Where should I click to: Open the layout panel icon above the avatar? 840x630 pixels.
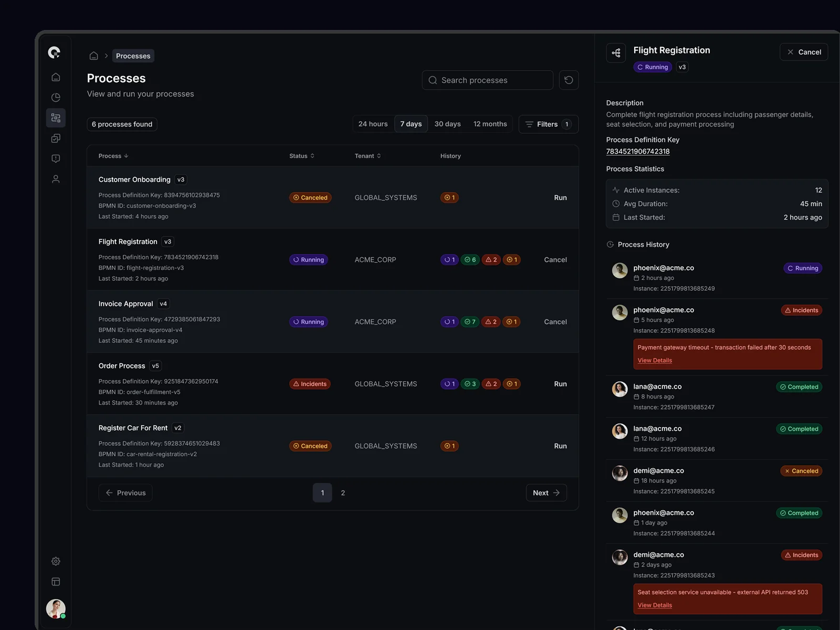click(56, 582)
